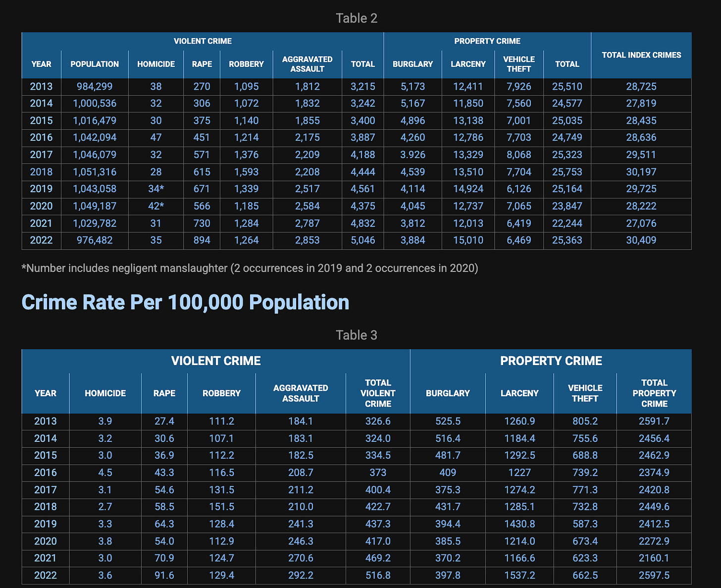Click vehicle theft value "8,068"
Screen dimensions: 721x588
pos(519,155)
